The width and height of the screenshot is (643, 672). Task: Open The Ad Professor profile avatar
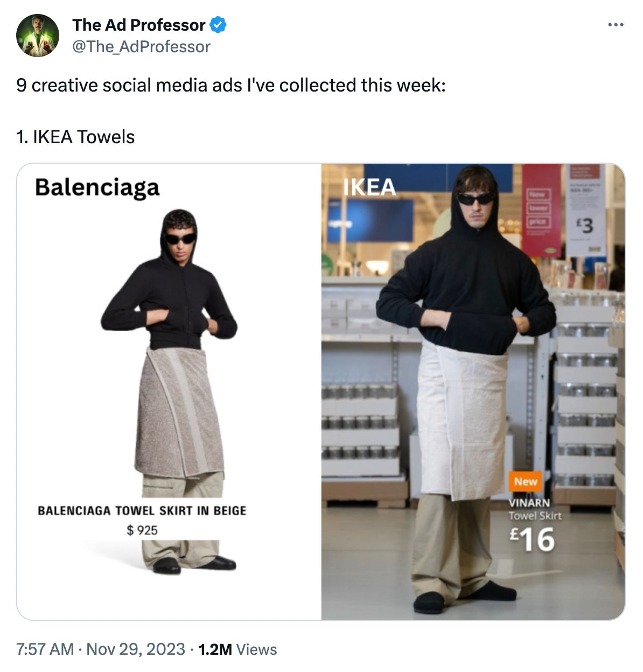tap(38, 36)
